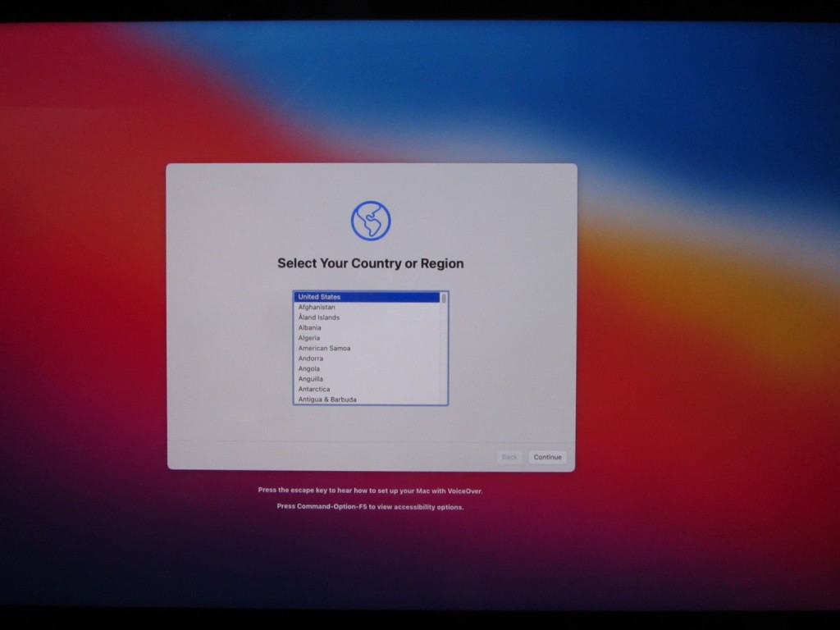Click the greyed-out Back button
Screen dimensions: 840x630
(509, 457)
